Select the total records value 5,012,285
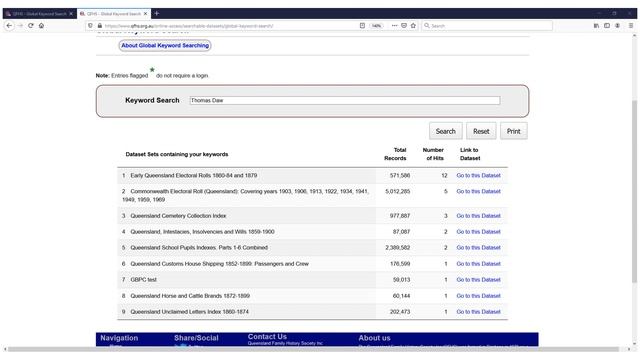 click(x=398, y=191)
